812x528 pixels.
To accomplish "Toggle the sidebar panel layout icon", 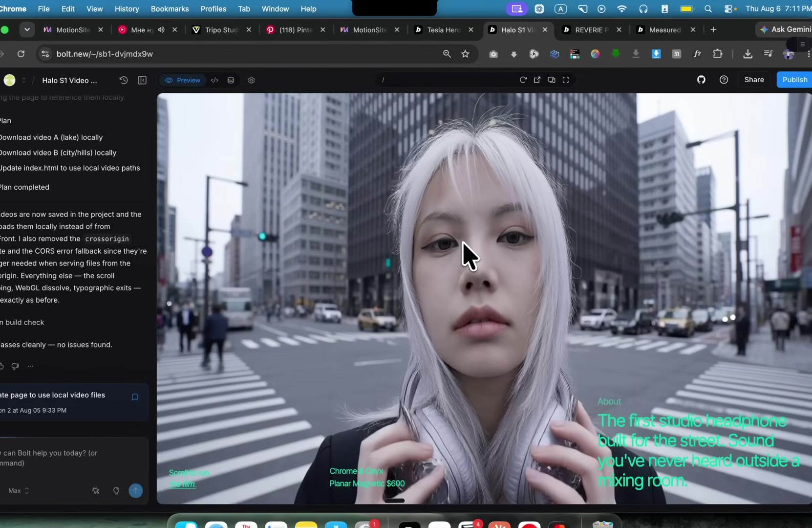I will (142, 80).
